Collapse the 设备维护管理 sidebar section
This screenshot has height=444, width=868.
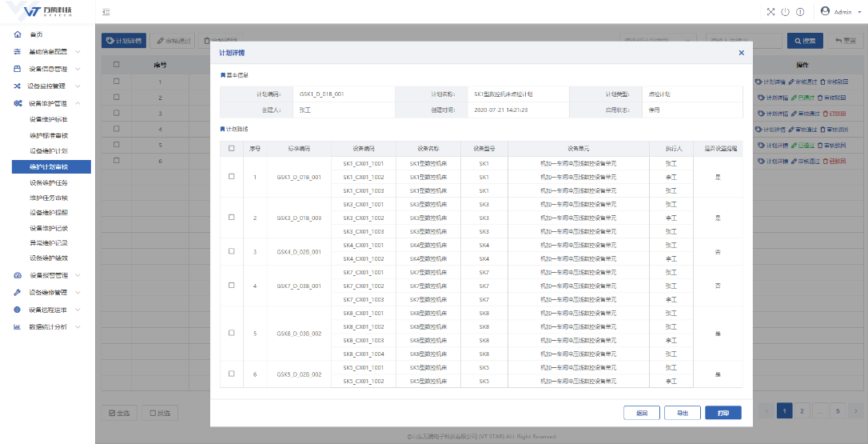pyautogui.click(x=78, y=103)
